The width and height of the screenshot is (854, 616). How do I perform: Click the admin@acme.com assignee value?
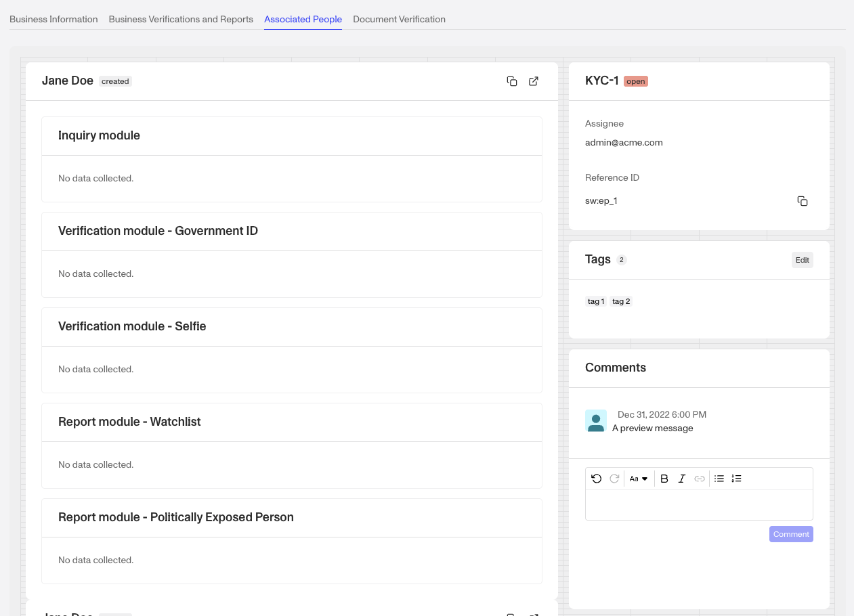(x=624, y=143)
